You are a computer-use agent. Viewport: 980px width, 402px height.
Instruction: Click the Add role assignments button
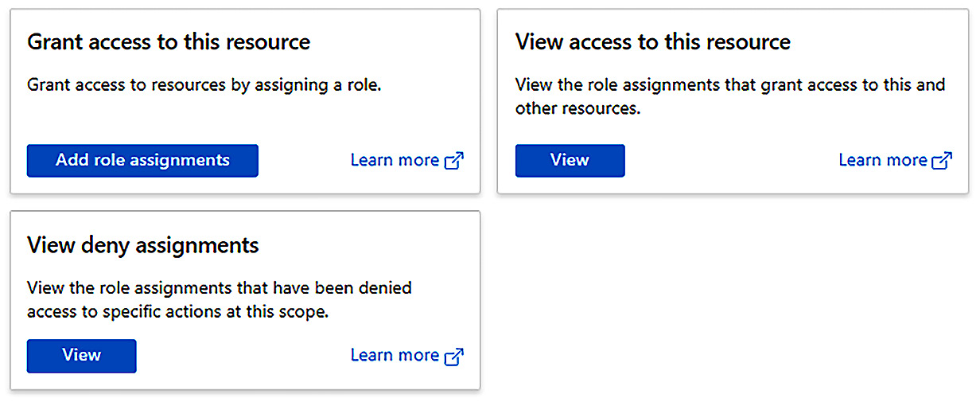pyautogui.click(x=142, y=160)
